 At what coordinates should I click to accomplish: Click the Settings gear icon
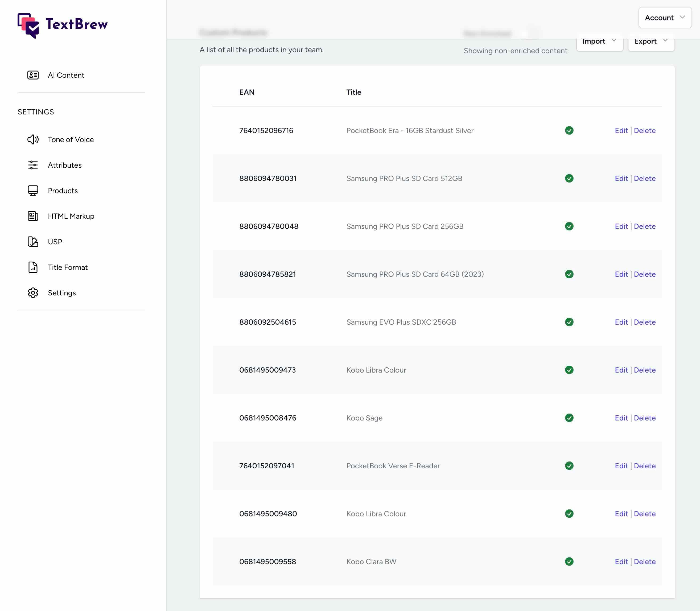[x=33, y=293]
